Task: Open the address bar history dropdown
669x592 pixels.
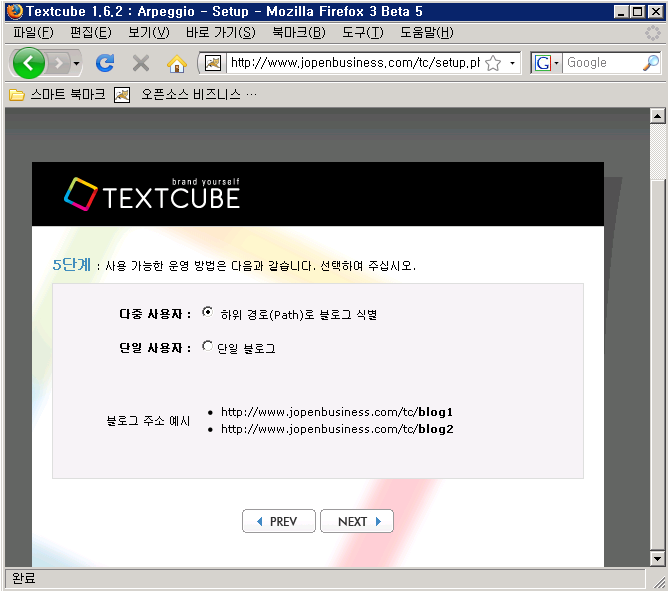Action: (x=512, y=63)
